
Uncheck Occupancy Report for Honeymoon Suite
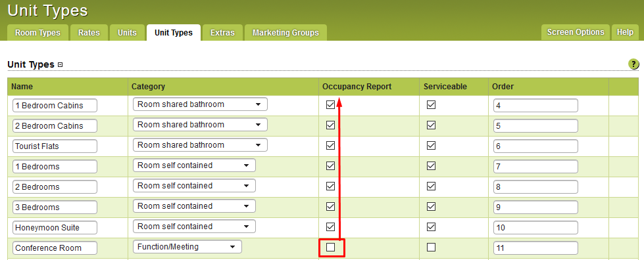coord(330,227)
